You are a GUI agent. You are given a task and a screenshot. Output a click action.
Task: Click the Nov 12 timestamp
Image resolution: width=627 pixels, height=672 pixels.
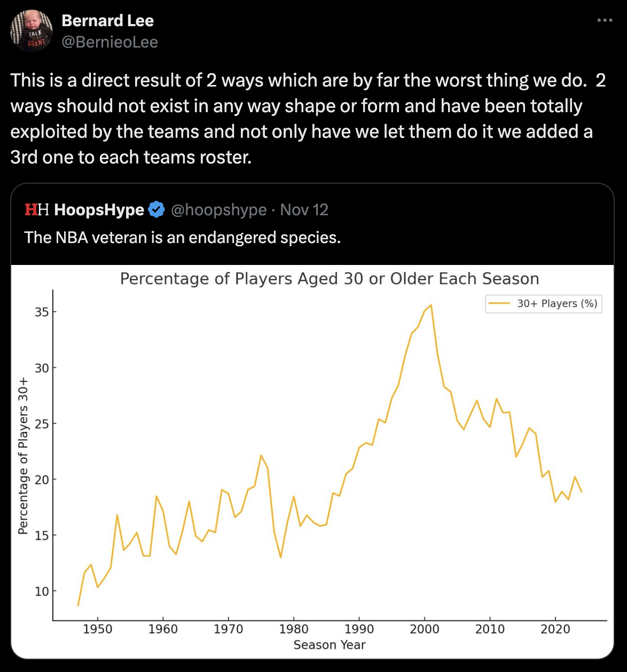coord(304,210)
